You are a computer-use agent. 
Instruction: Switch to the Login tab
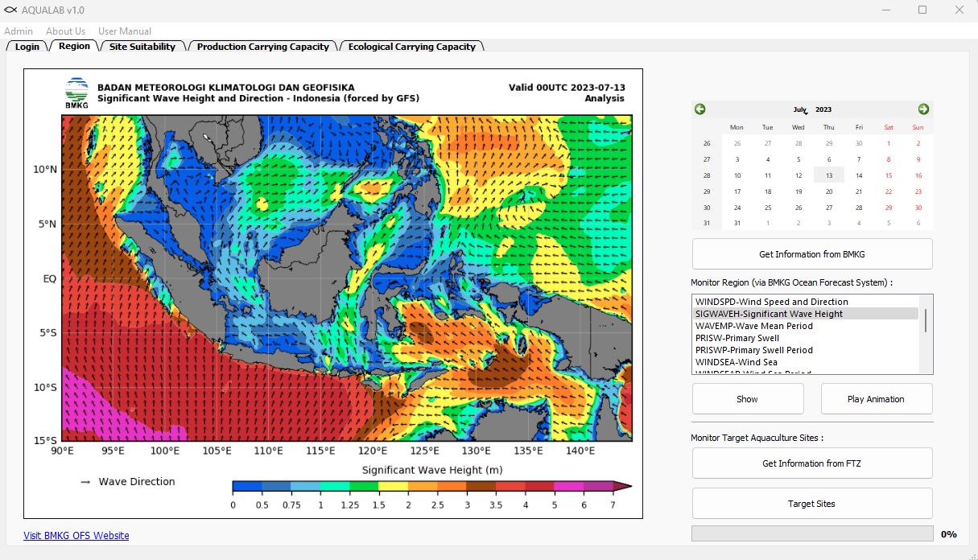point(27,47)
